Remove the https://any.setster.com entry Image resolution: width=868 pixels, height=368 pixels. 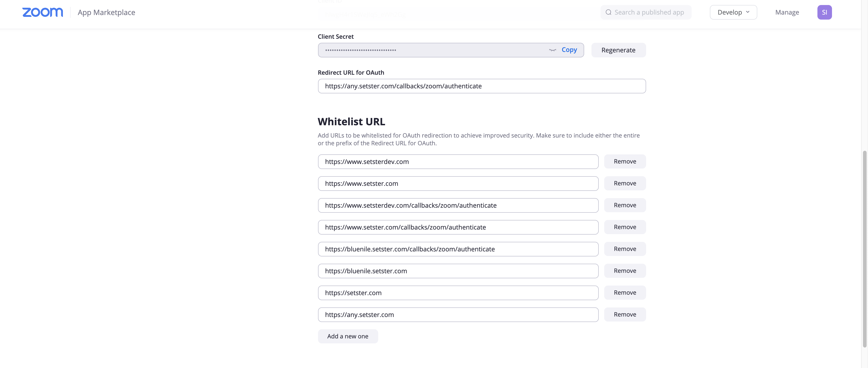click(x=625, y=314)
